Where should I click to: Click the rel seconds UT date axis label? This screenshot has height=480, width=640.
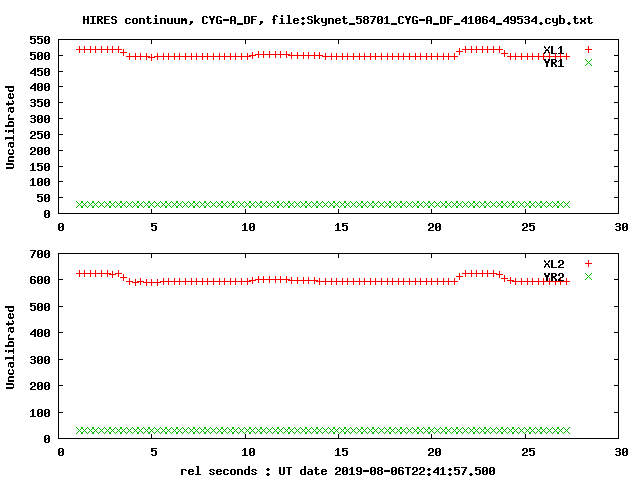(x=338, y=471)
